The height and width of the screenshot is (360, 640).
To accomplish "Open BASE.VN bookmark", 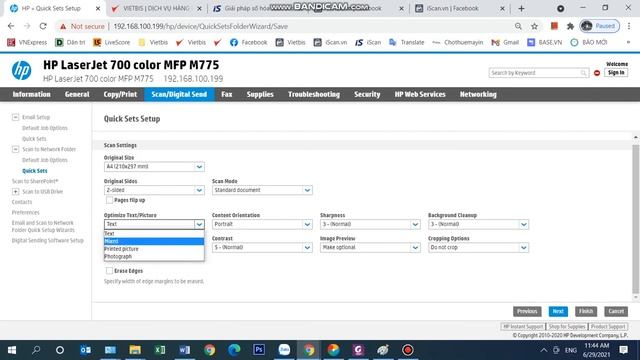I will tap(544, 42).
